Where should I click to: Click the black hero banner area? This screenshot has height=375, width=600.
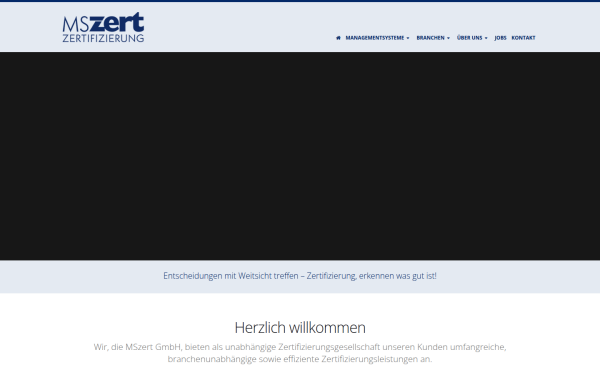click(300, 156)
